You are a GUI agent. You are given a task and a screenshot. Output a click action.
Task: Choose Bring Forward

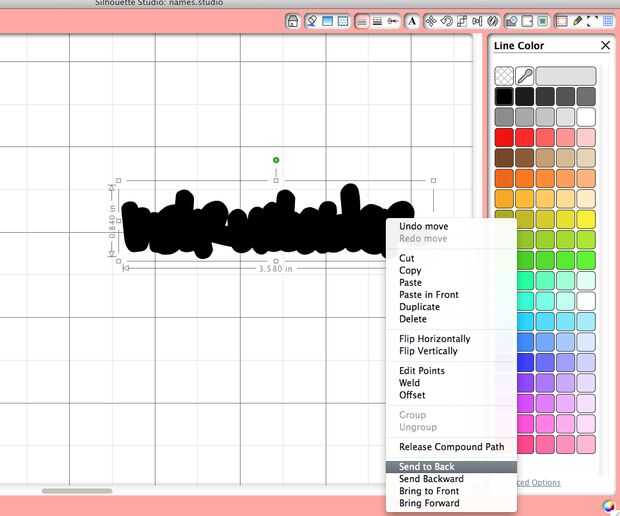[x=429, y=503]
